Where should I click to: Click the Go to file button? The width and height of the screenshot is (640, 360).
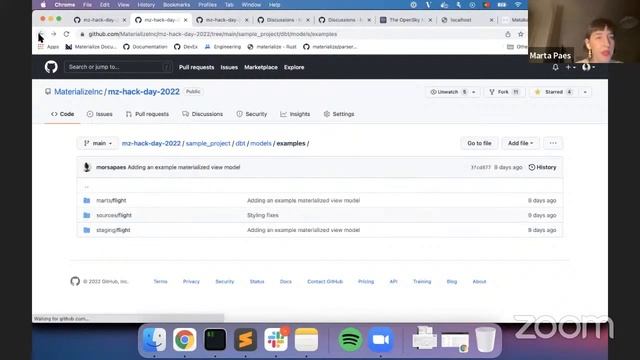[479, 143]
